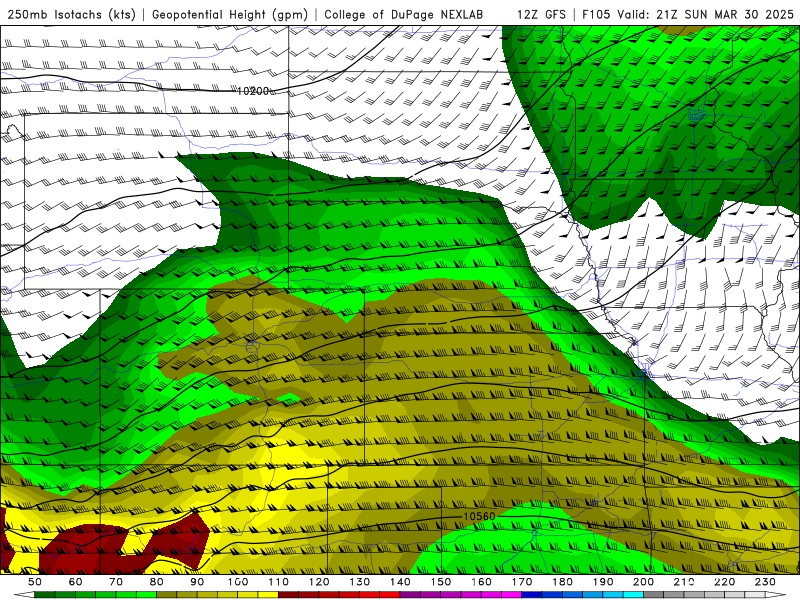
Task: Click the 150 knot legend value
Action: coord(441,582)
